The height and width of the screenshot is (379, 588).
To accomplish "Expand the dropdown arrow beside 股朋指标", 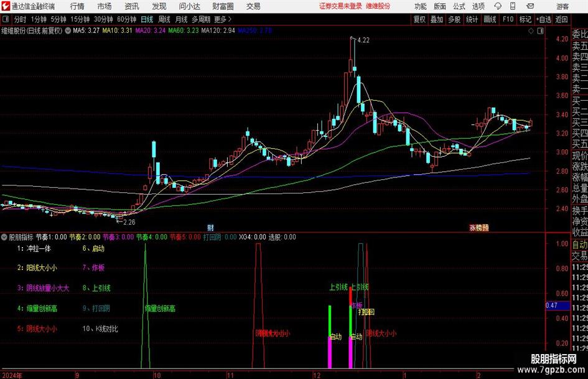I will point(4,237).
